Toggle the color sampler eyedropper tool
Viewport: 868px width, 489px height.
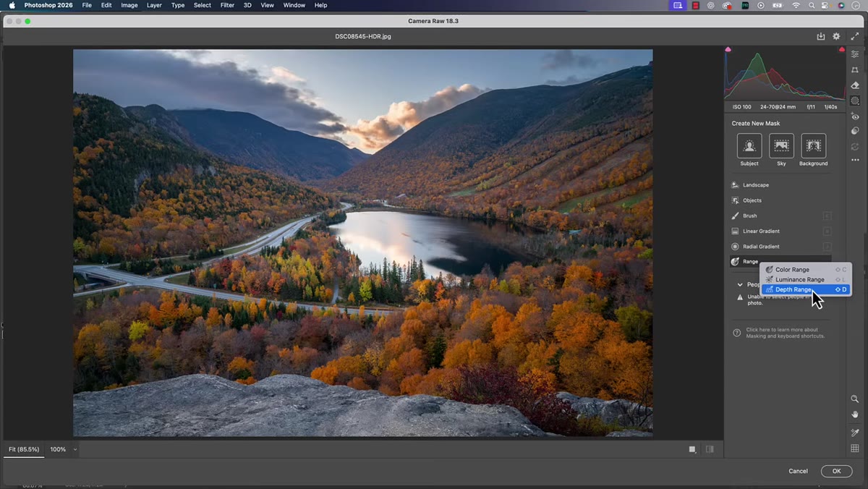pyautogui.click(x=855, y=433)
